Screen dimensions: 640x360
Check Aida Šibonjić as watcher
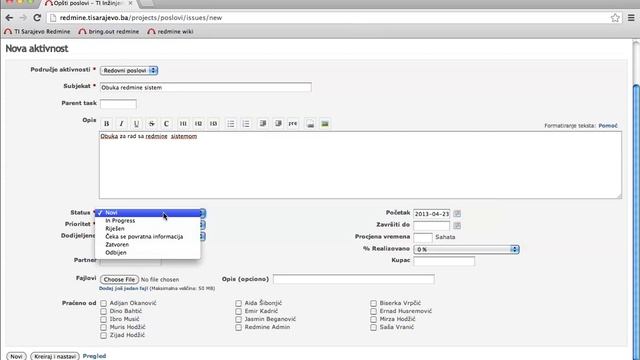pyautogui.click(x=238, y=303)
